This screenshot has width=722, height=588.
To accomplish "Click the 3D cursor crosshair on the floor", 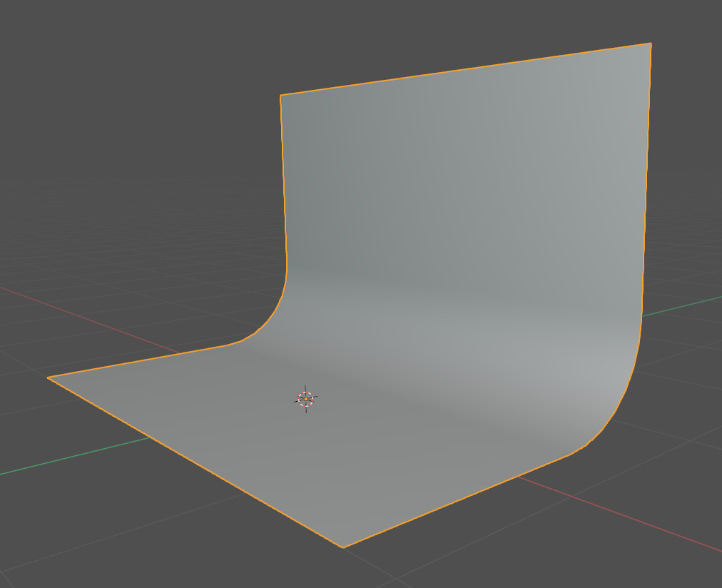I will [306, 399].
